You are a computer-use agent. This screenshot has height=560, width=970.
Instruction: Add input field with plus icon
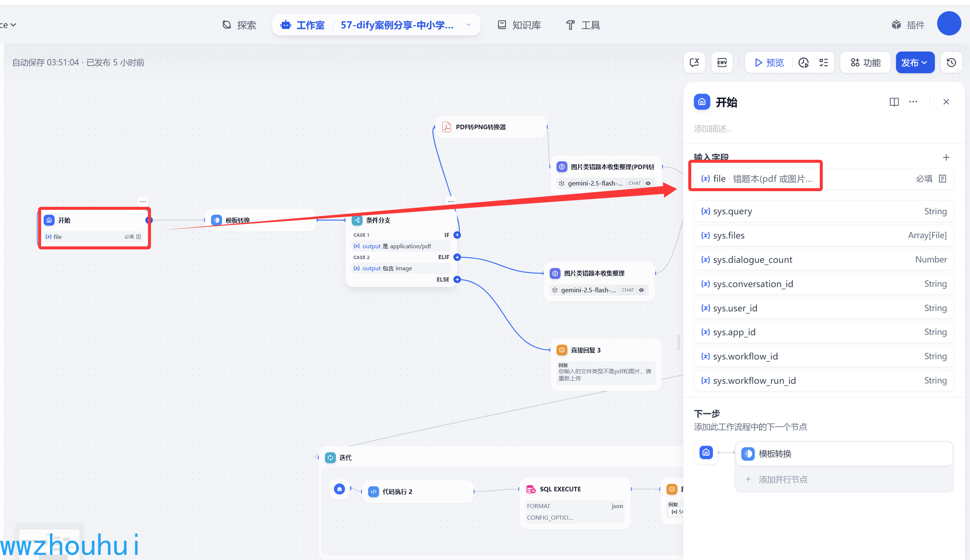point(946,157)
